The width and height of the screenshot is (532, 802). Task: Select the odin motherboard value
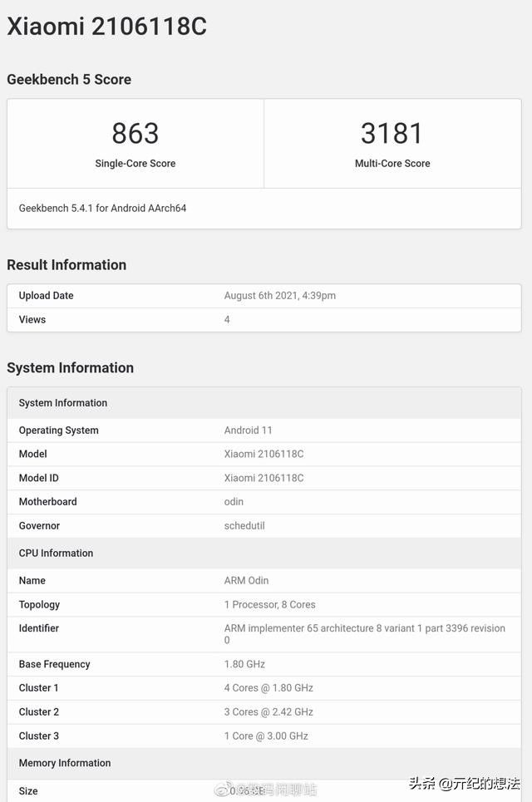click(234, 502)
